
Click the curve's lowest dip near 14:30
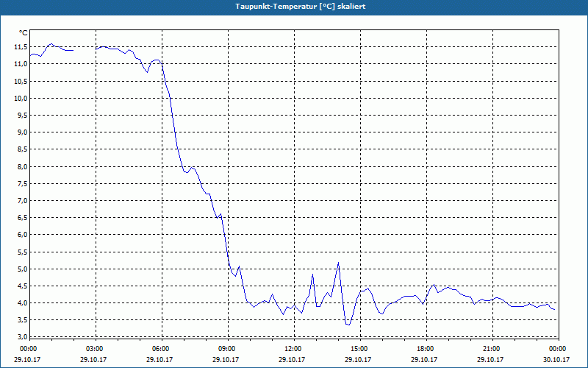point(348,325)
